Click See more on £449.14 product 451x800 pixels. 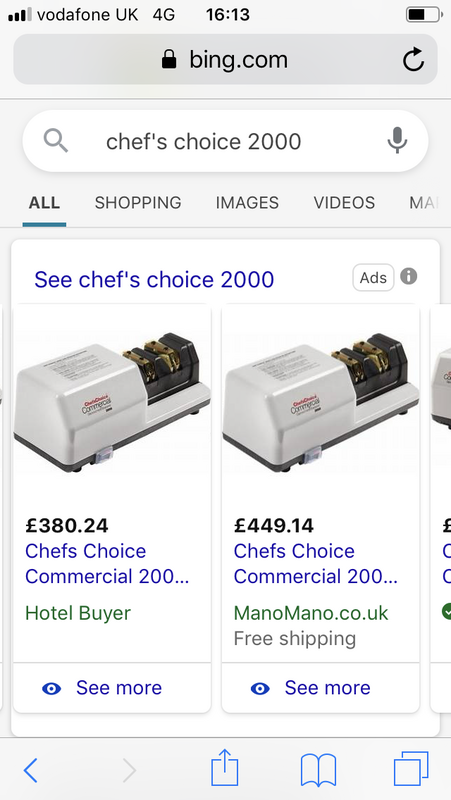(x=327, y=688)
